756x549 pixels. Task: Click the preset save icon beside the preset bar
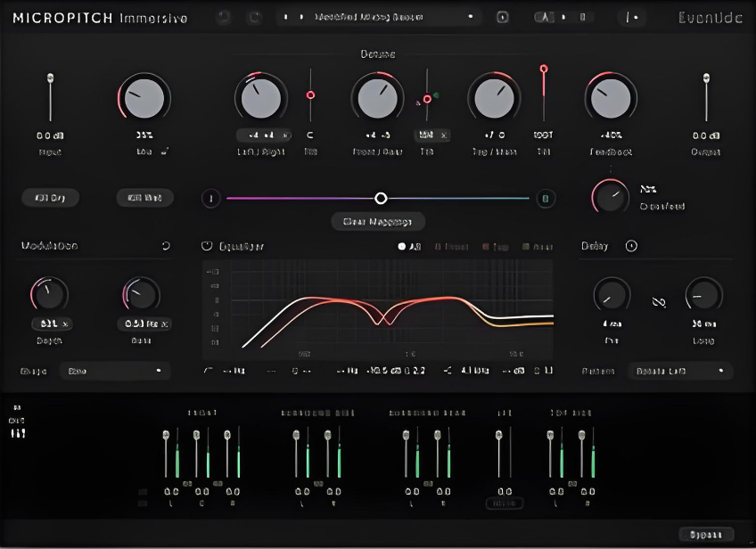503,17
